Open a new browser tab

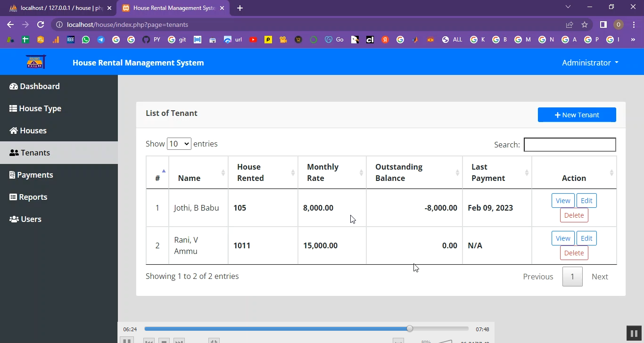click(x=240, y=8)
